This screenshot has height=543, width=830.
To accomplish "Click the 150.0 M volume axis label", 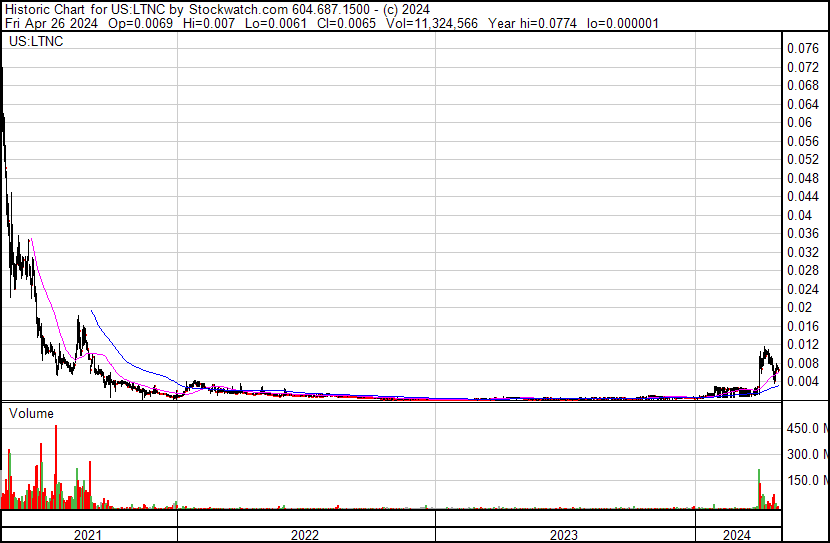I will [808, 480].
